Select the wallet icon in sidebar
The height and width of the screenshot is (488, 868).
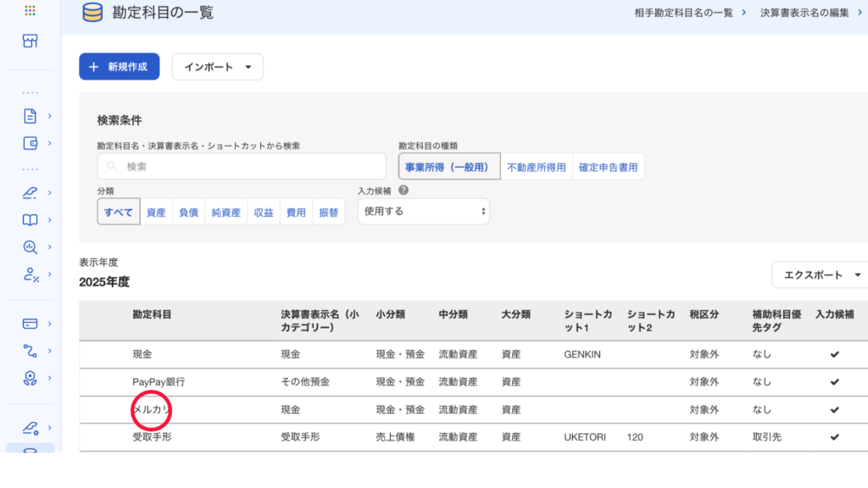pos(30,143)
